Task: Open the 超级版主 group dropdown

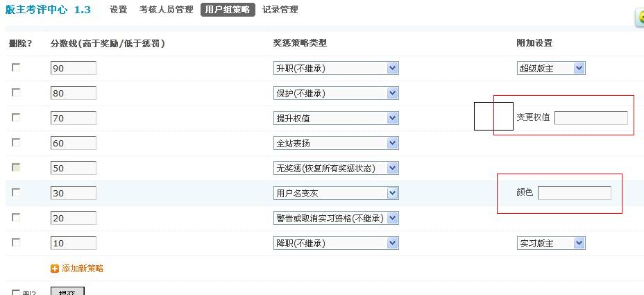Action: coord(551,68)
